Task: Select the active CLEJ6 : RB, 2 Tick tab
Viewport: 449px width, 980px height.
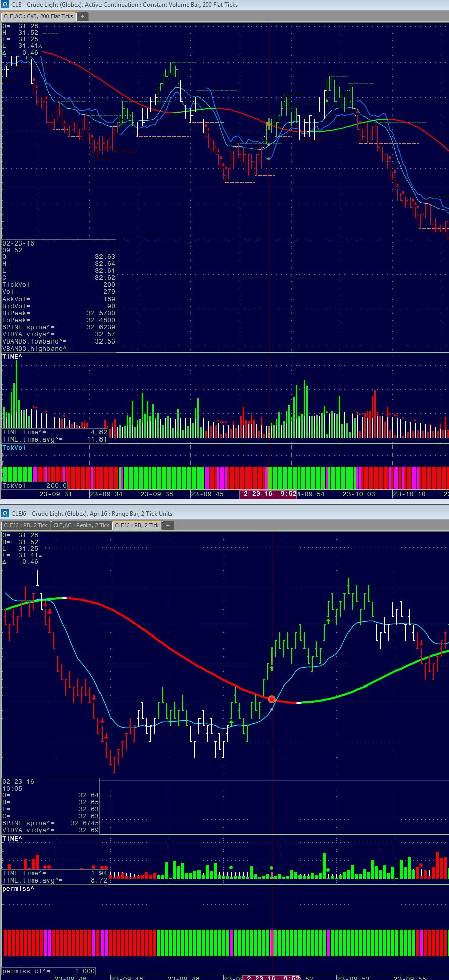Action: coord(137,525)
